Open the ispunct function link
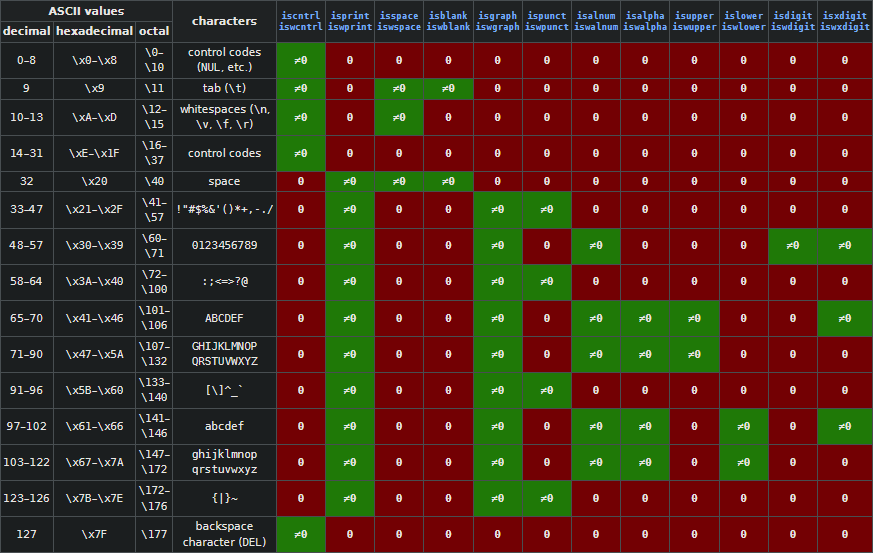 click(x=547, y=16)
